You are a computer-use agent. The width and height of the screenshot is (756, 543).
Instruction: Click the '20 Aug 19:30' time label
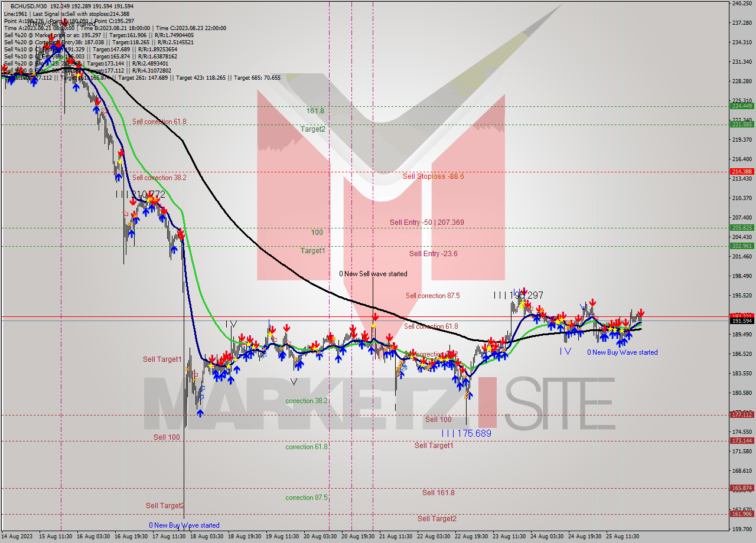358,537
